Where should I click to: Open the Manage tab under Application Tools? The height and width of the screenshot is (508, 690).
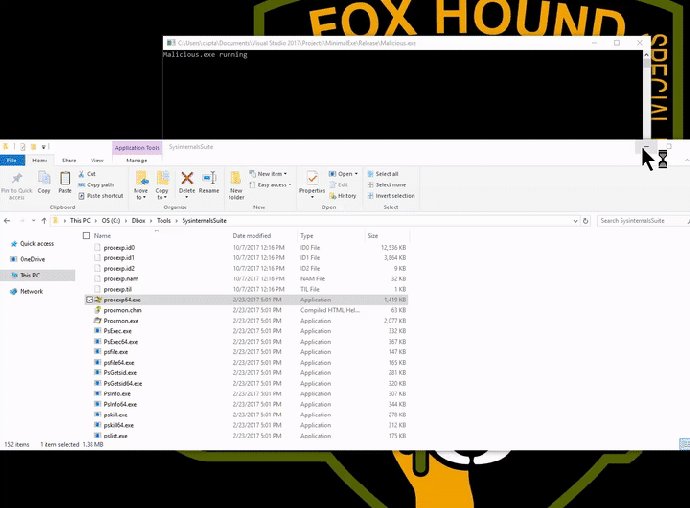click(x=137, y=160)
